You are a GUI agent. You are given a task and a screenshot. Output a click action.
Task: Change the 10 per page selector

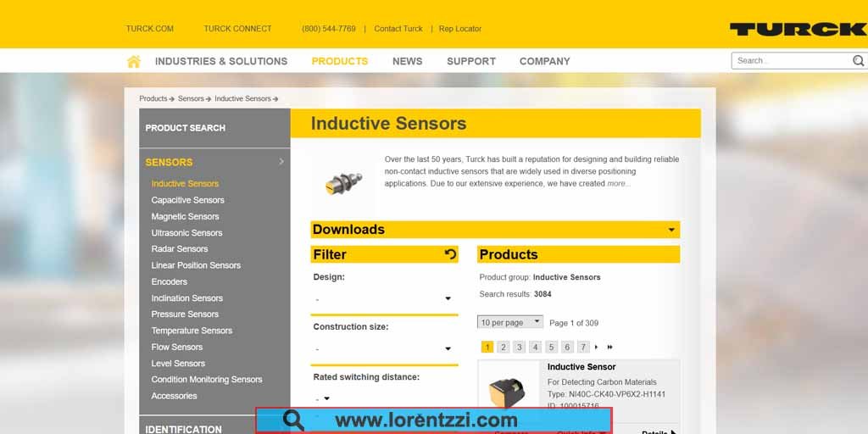coord(509,322)
